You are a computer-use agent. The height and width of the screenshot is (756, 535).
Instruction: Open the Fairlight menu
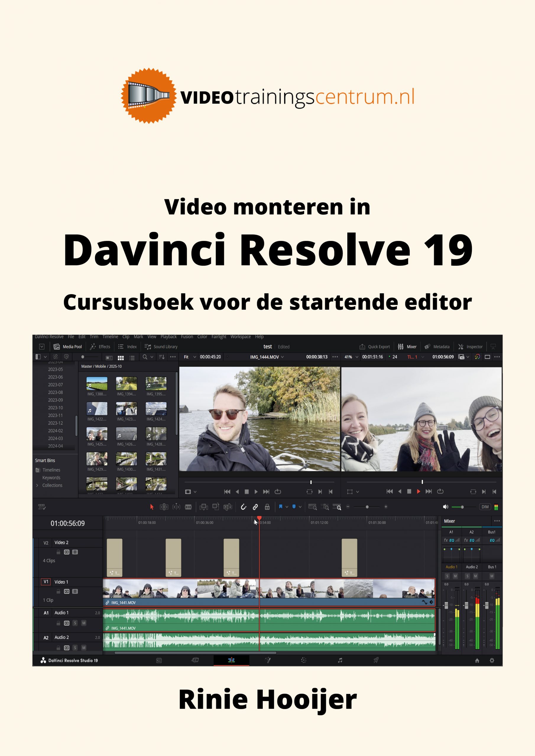tap(219, 337)
